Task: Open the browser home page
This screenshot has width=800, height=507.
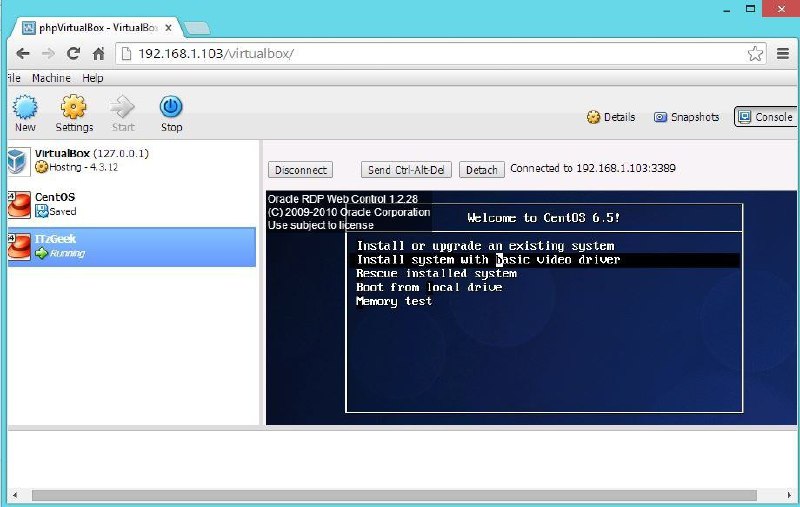Action: 98,54
